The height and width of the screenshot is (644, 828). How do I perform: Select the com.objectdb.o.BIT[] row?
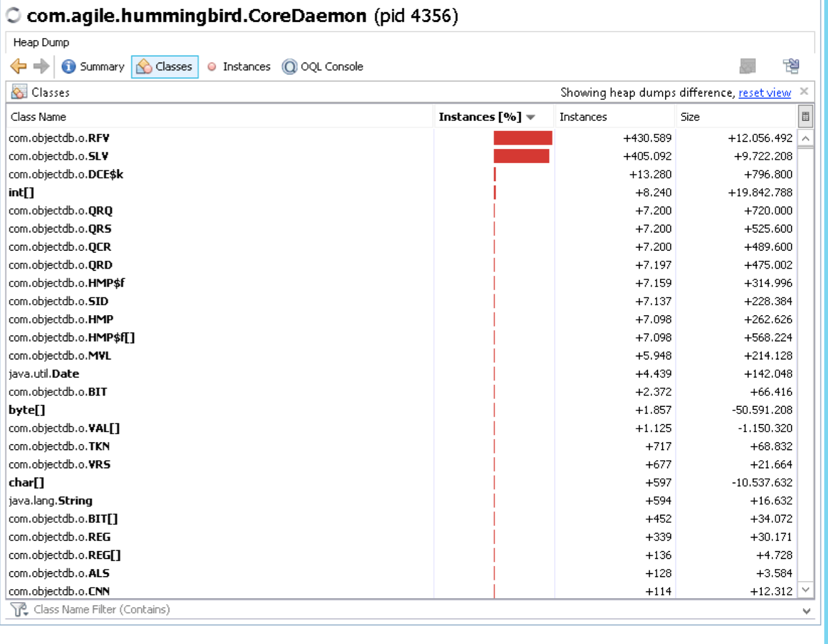coord(401,519)
